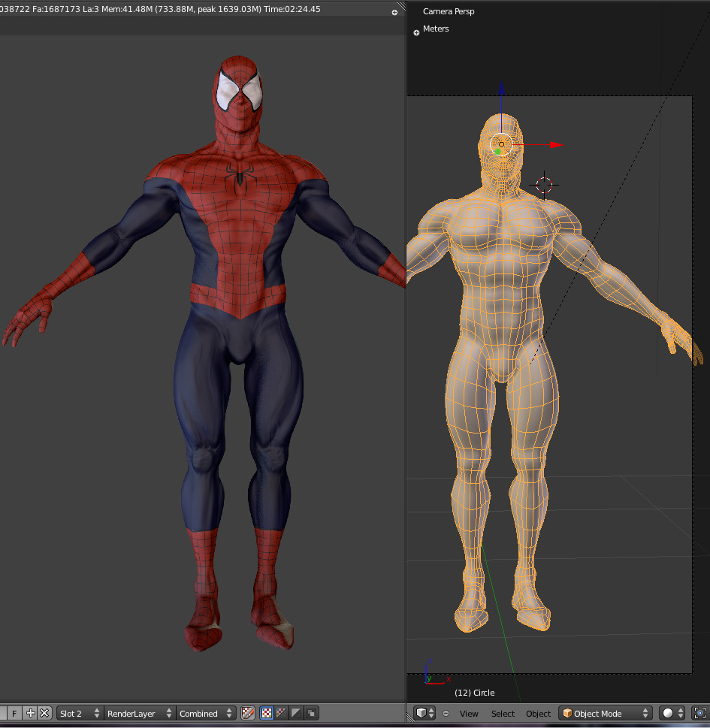Expand 3D viewport tool shelf plus icon
710x728 pixels.
416,32
